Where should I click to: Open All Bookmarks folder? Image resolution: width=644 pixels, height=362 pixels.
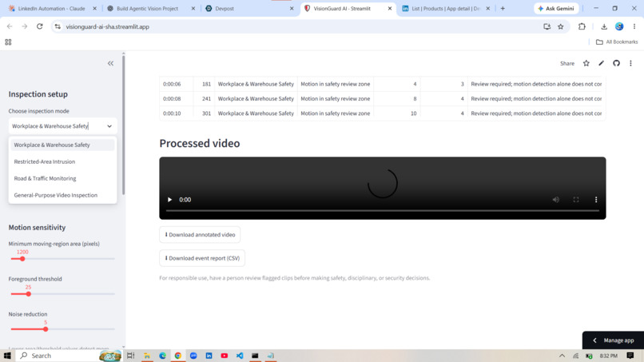pyautogui.click(x=617, y=42)
